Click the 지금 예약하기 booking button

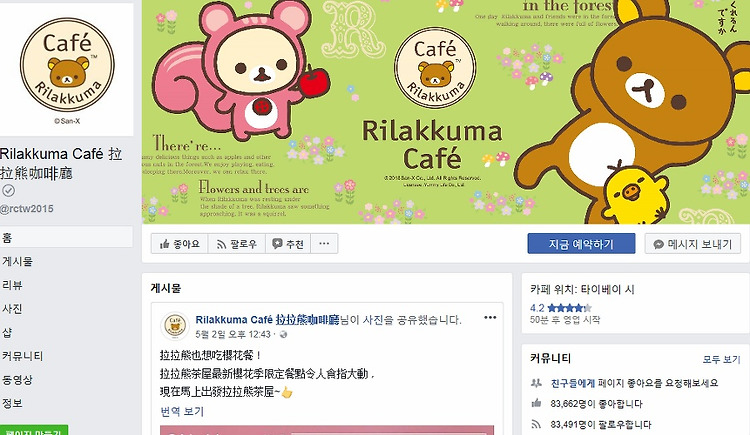[x=581, y=244]
